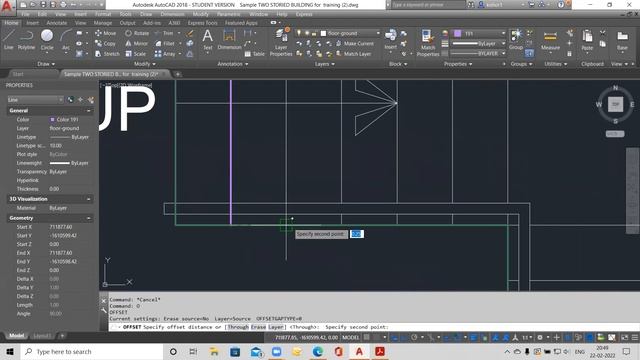This screenshot has height=360, width=640.
Task: Click the Stretch tool
Action: point(107,53)
